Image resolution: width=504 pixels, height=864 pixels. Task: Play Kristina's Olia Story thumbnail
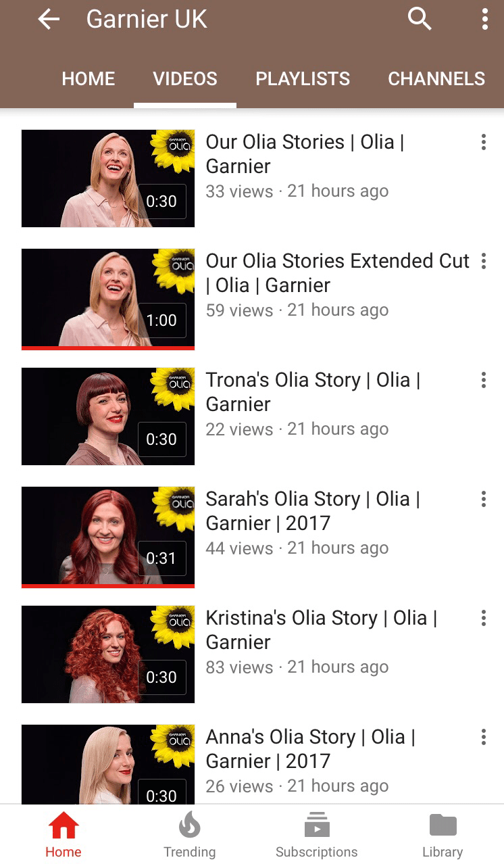108,654
